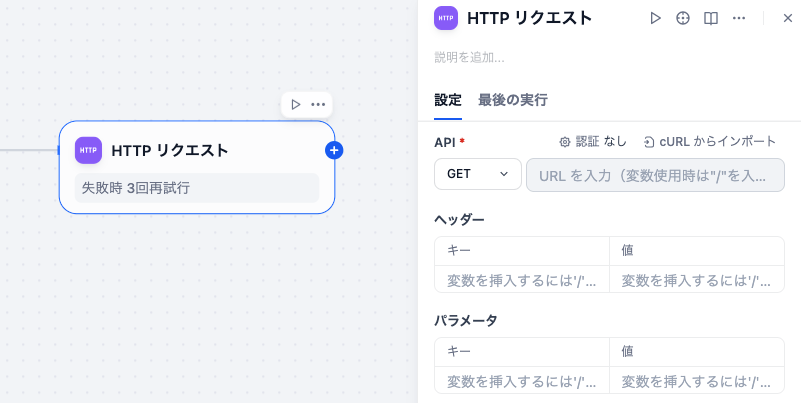
Task: Open the help book icon in panel
Action: coord(711,18)
